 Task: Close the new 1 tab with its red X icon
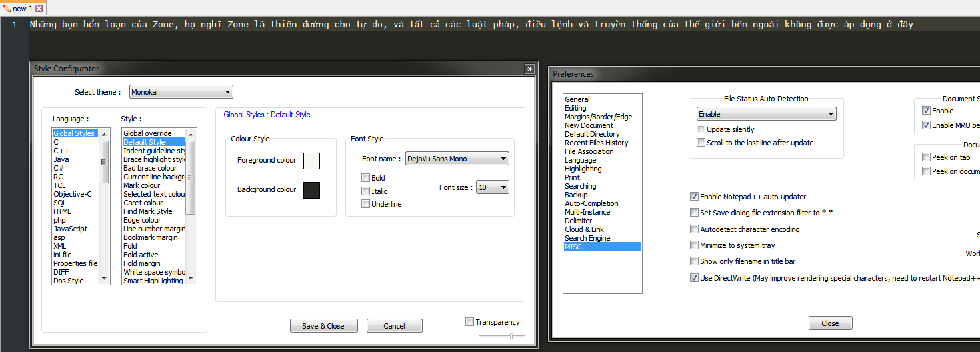click(x=39, y=9)
